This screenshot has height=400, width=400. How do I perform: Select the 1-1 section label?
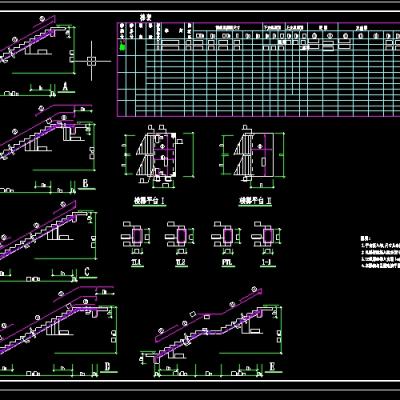(x=268, y=263)
